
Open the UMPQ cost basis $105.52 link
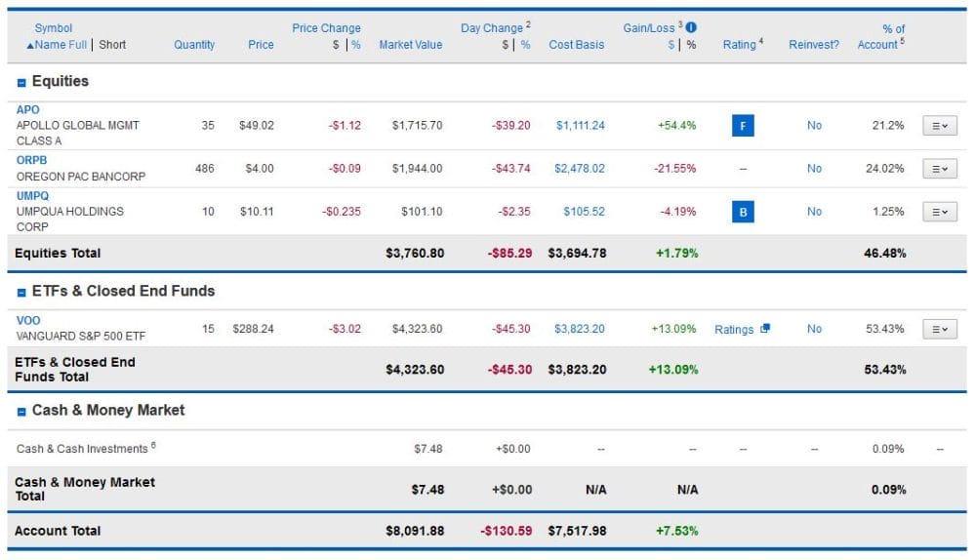coord(584,212)
